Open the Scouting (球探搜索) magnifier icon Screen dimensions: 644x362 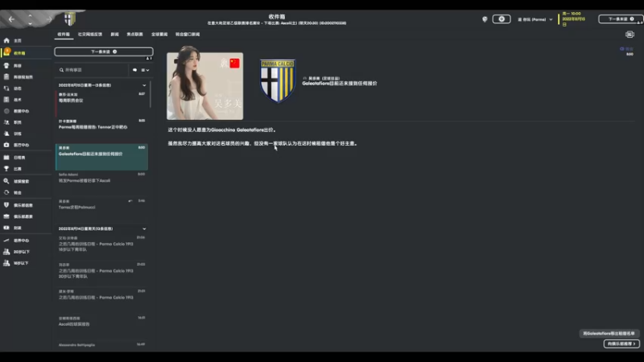(6, 181)
